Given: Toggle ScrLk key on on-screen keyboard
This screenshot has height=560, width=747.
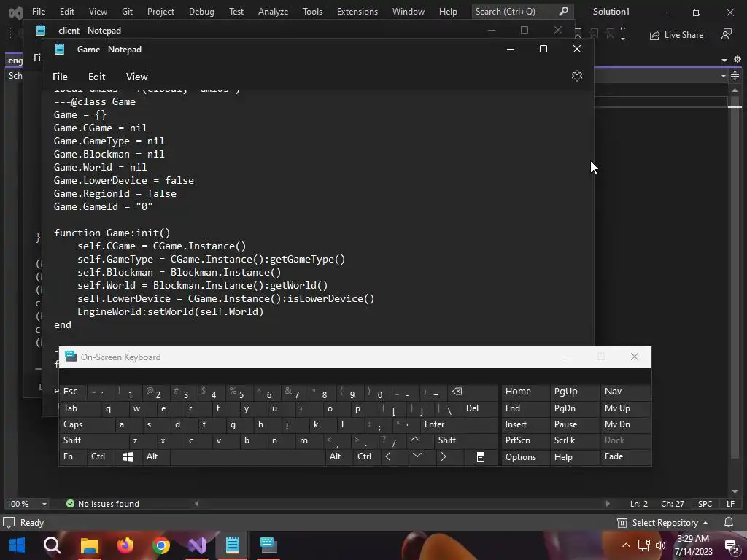Looking at the screenshot, I should [x=573, y=440].
